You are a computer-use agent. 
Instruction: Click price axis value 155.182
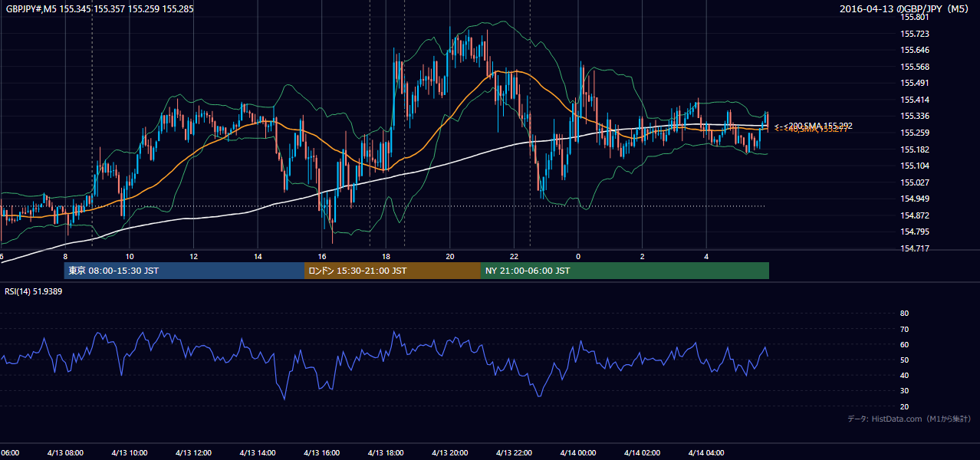click(x=915, y=149)
